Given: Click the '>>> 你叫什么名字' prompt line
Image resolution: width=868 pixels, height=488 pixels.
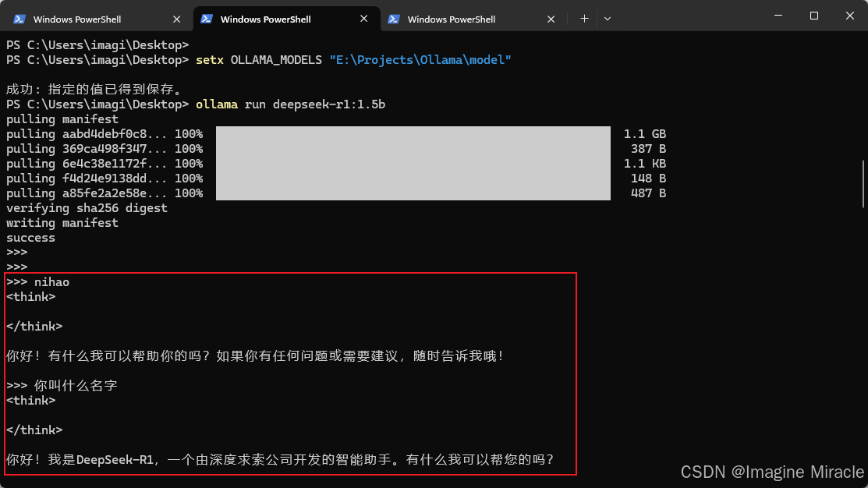Looking at the screenshot, I should pyautogui.click(x=62, y=386).
